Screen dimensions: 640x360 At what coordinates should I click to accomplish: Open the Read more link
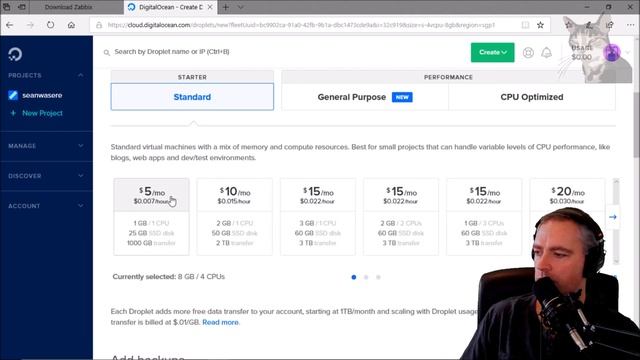pos(220,322)
